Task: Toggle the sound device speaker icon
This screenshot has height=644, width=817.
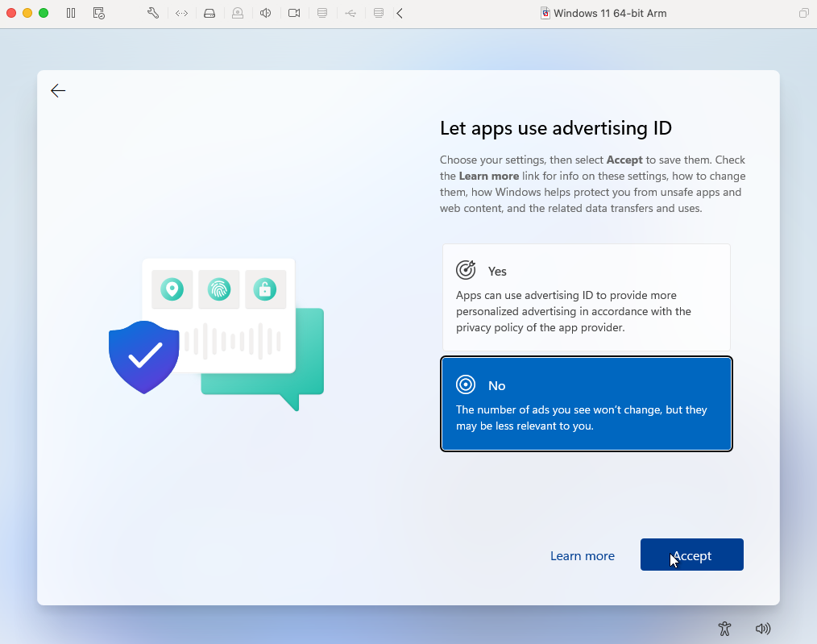Action: [x=266, y=13]
